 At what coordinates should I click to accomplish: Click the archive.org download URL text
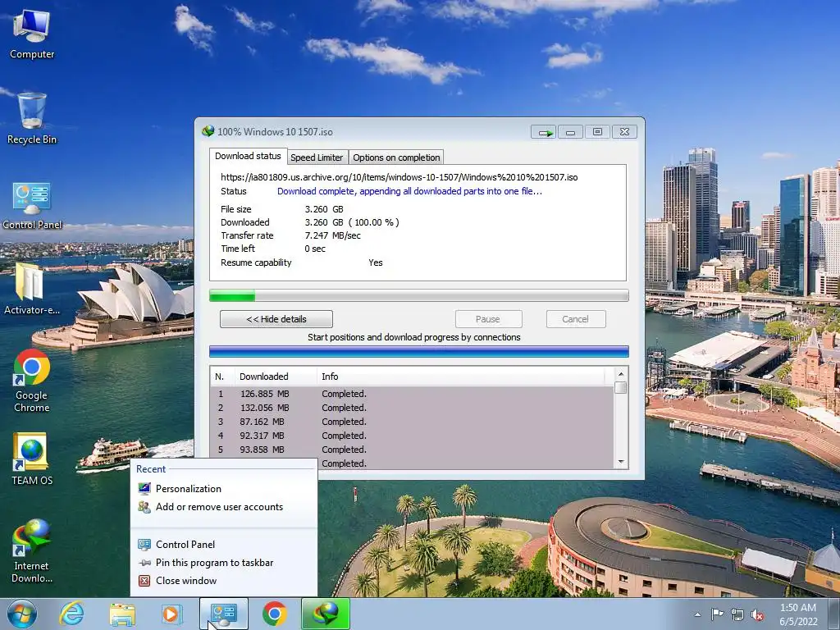point(399,177)
